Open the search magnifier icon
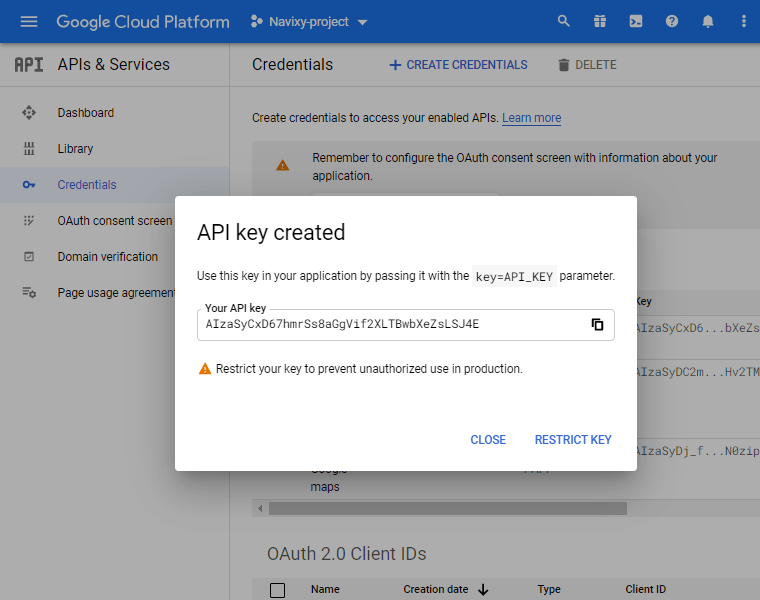The image size is (760, 600). (x=563, y=21)
